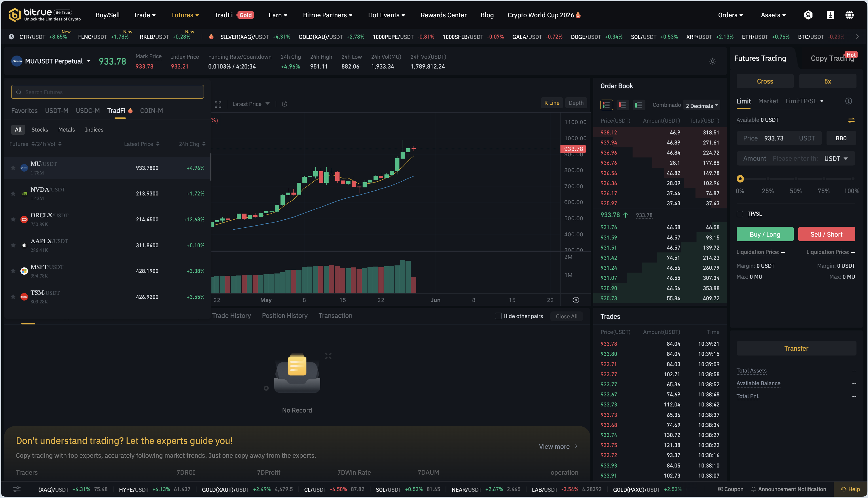
Task: Select buy-orders-only order book view
Action: click(x=639, y=105)
